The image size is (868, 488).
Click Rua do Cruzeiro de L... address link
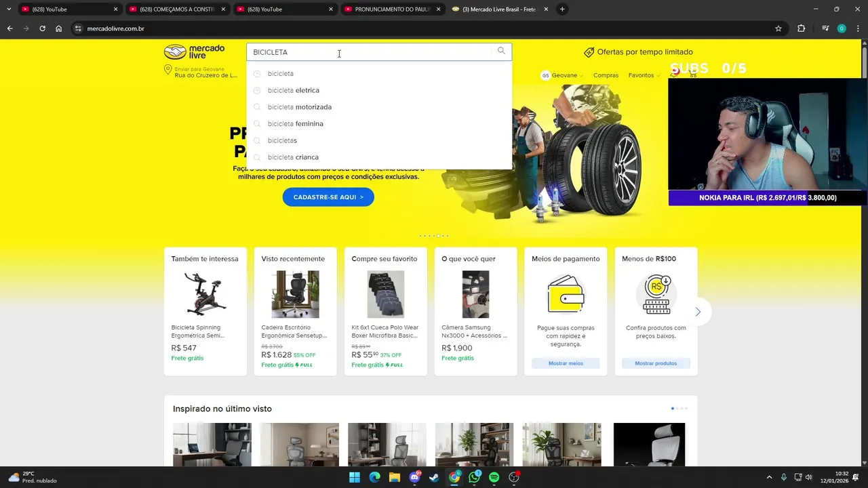click(x=205, y=75)
